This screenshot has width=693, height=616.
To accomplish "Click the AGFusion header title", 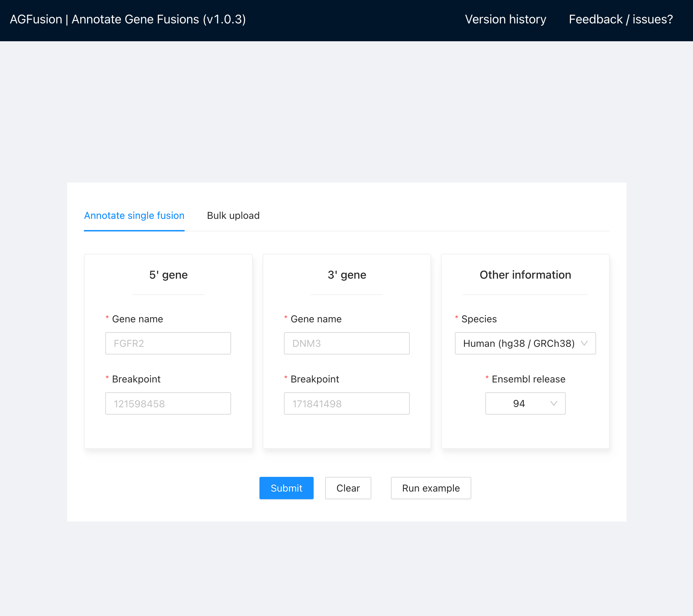I will click(x=127, y=19).
